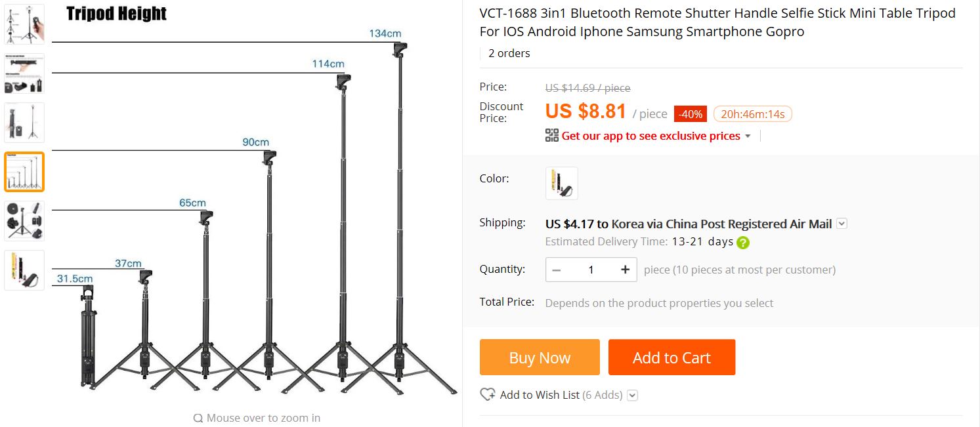This screenshot has width=980, height=427.
Task: Click the Buy Now button
Action: (540, 357)
